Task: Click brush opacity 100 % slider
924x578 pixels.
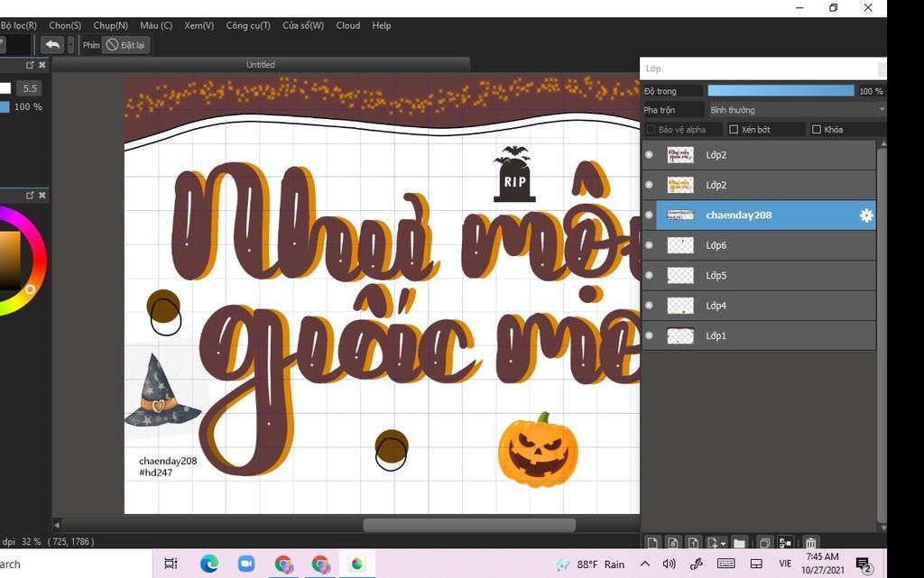Action: click(x=5, y=106)
